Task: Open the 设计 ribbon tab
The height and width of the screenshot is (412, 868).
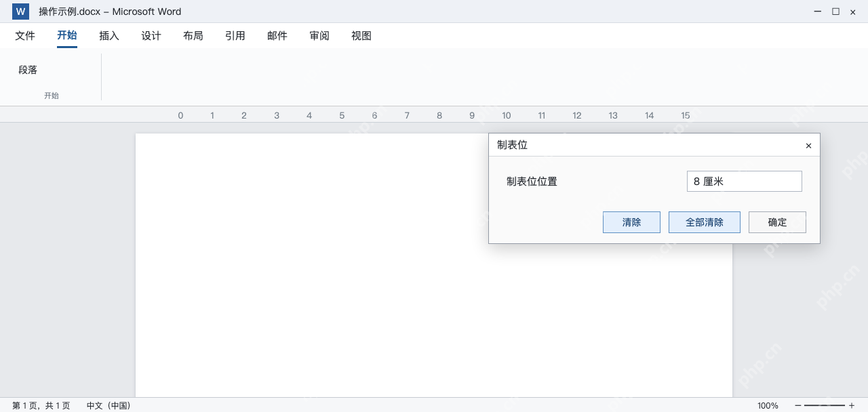Action: [151, 36]
